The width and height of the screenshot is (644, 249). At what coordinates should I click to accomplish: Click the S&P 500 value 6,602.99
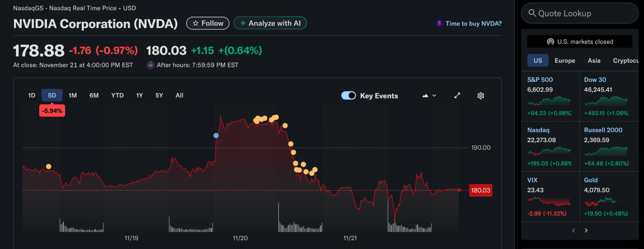(540, 90)
